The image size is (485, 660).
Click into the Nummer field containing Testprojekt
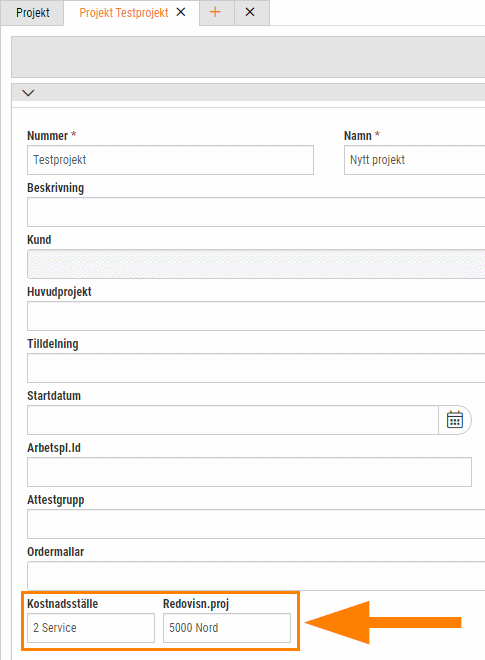tap(171, 160)
